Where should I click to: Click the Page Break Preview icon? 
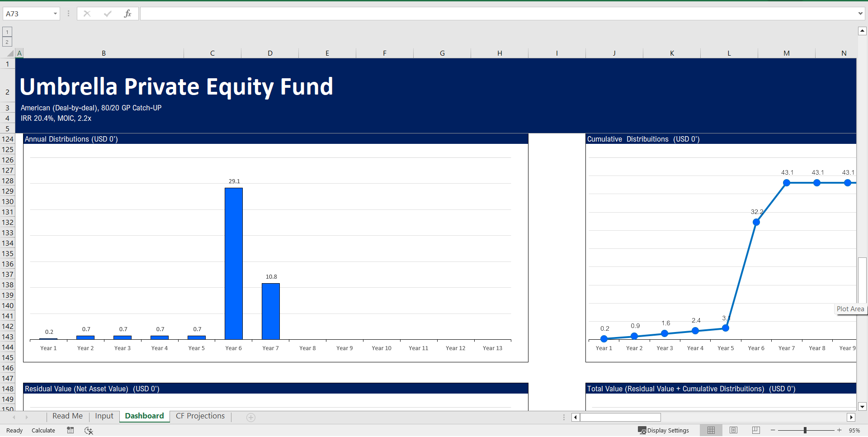(755, 430)
